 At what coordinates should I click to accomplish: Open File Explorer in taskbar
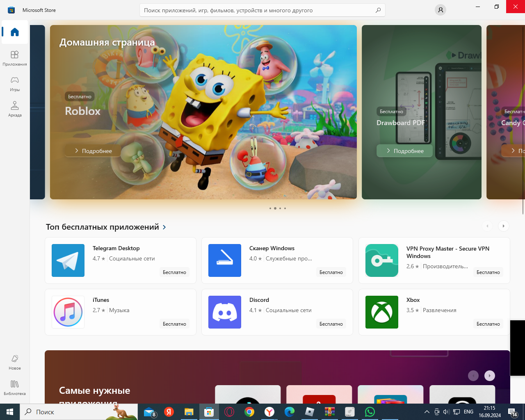[x=189, y=412]
